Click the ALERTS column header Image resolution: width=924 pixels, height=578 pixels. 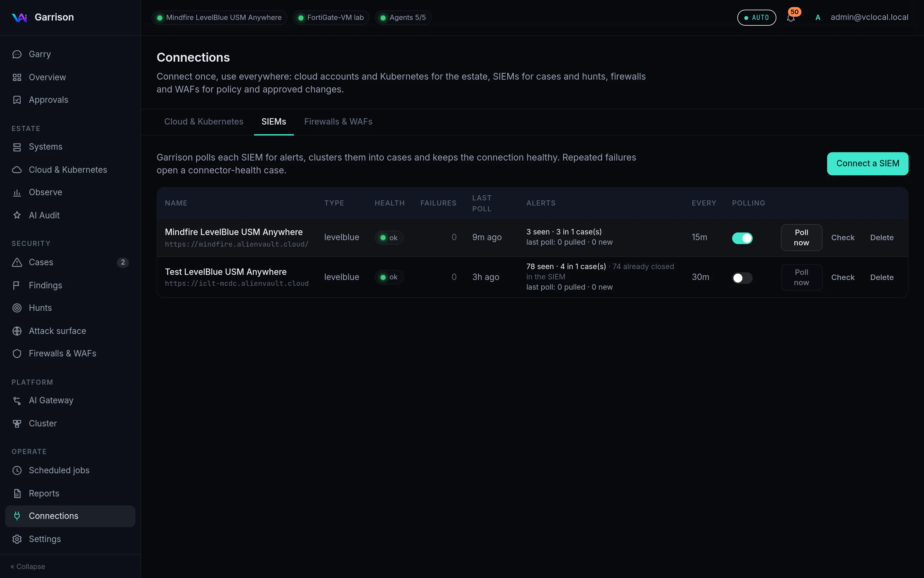tap(541, 203)
